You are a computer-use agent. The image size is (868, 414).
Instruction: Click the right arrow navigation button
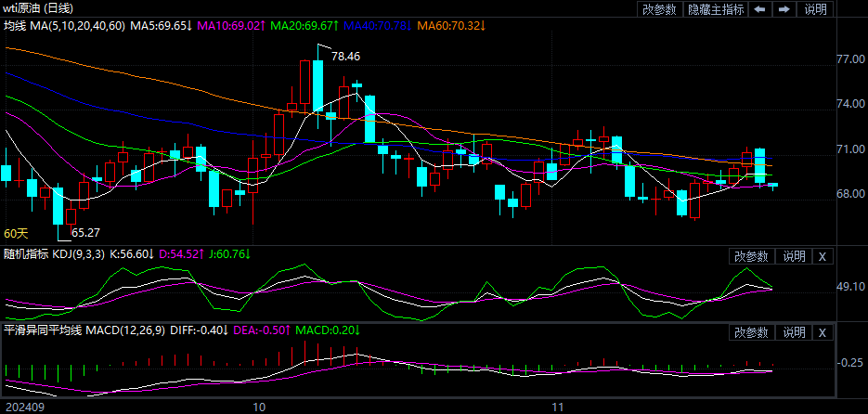(x=784, y=9)
